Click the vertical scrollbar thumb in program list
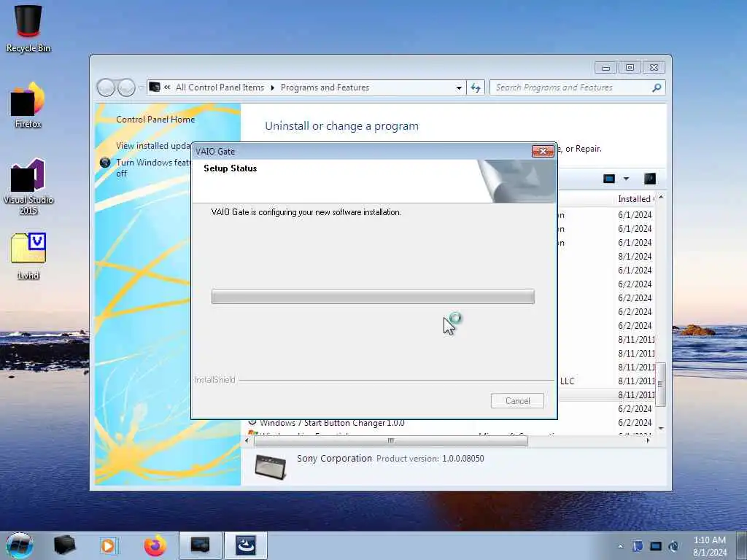The height and width of the screenshot is (560, 747). click(x=661, y=384)
